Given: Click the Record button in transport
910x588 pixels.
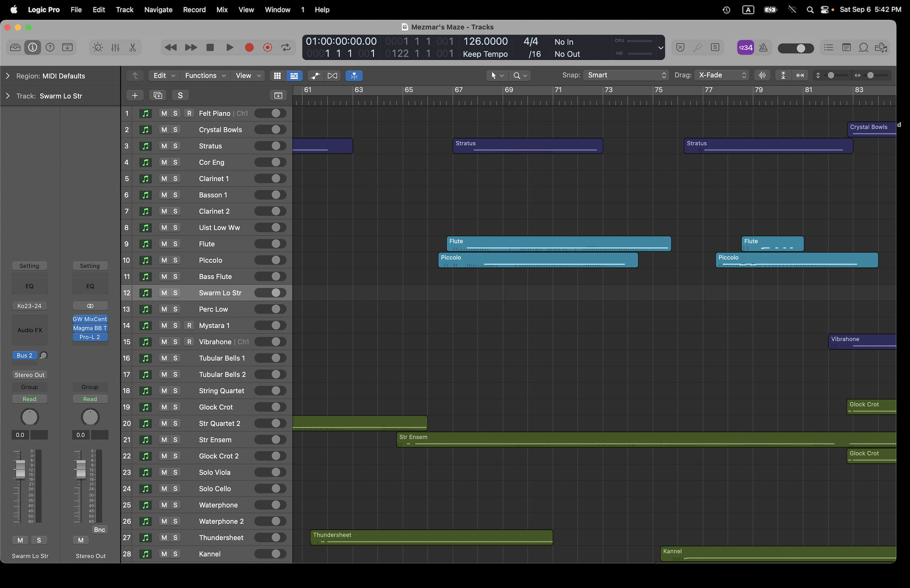Looking at the screenshot, I should pyautogui.click(x=249, y=47).
